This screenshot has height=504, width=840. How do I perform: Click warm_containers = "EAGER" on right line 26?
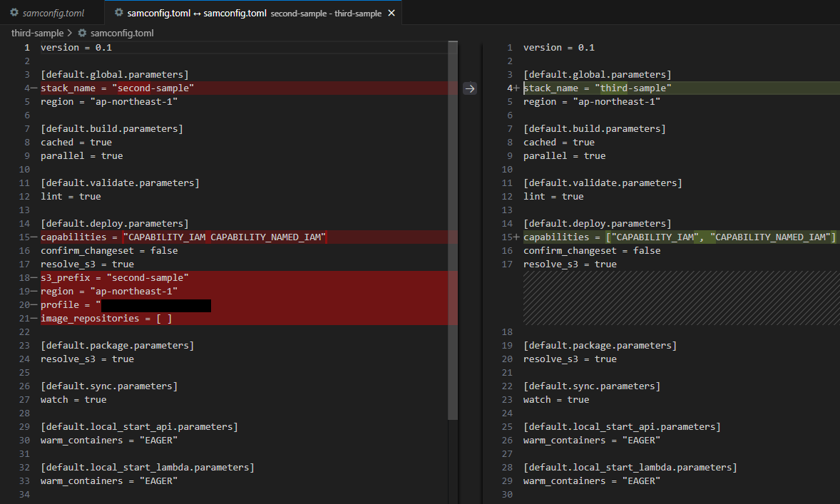(592, 441)
